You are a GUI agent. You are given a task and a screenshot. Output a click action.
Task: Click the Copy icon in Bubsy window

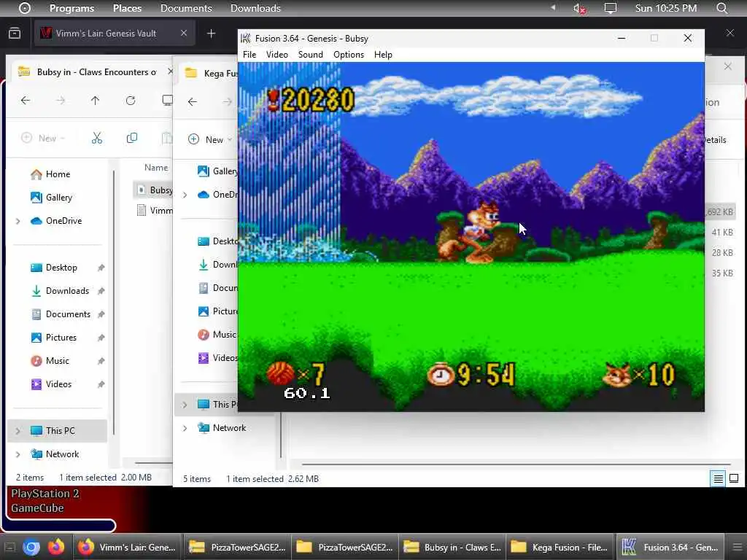click(132, 138)
